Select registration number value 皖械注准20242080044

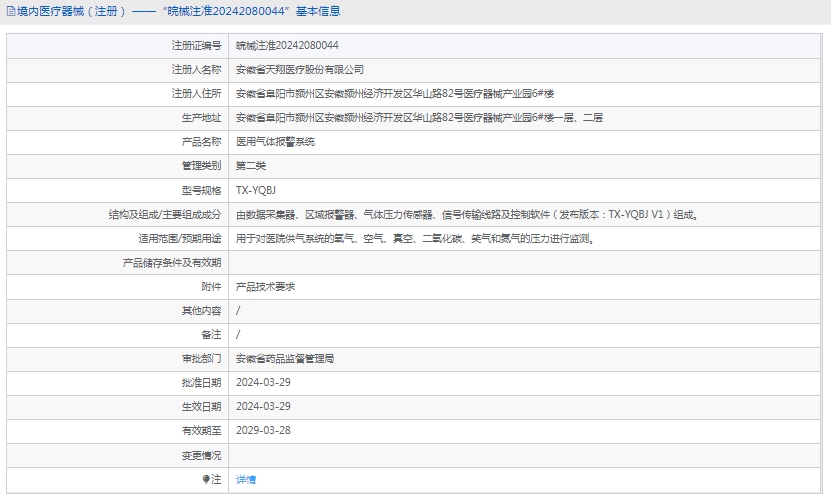point(287,46)
